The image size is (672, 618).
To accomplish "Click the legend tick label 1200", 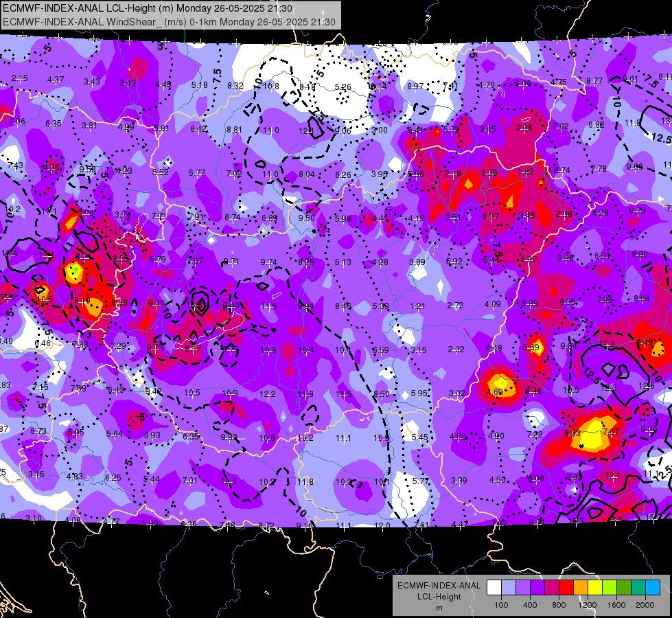I will pos(587,605).
